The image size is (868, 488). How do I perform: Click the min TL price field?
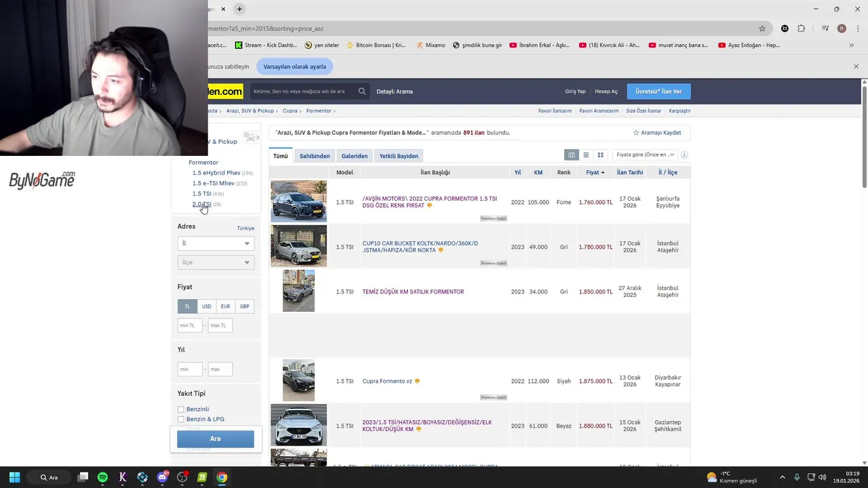coord(190,325)
